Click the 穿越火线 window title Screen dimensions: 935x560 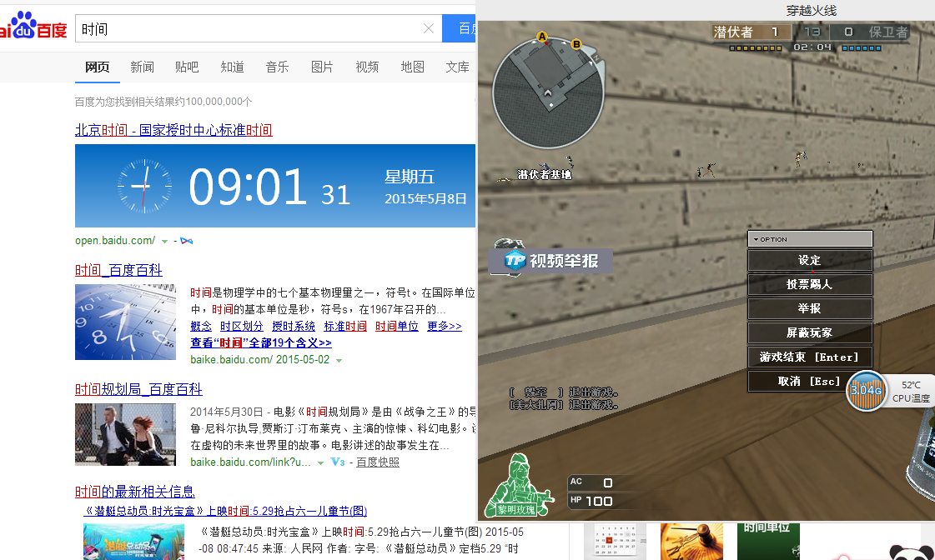pyautogui.click(x=811, y=11)
